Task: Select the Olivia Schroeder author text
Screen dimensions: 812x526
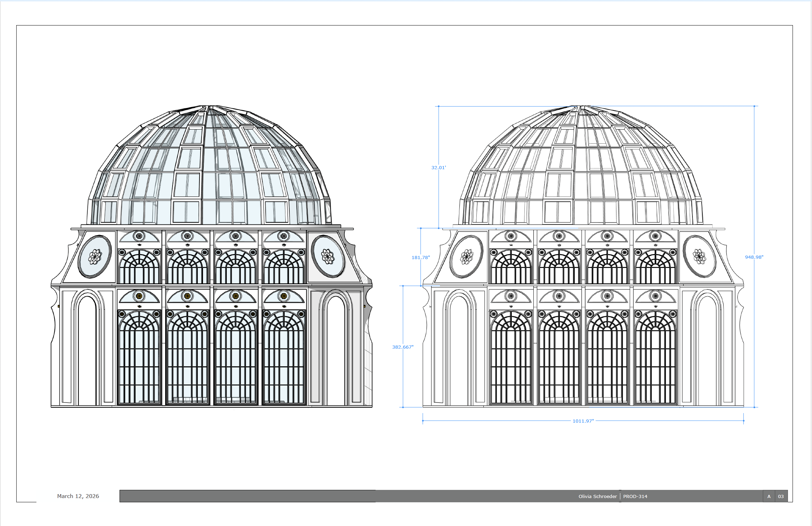Action: [597, 496]
